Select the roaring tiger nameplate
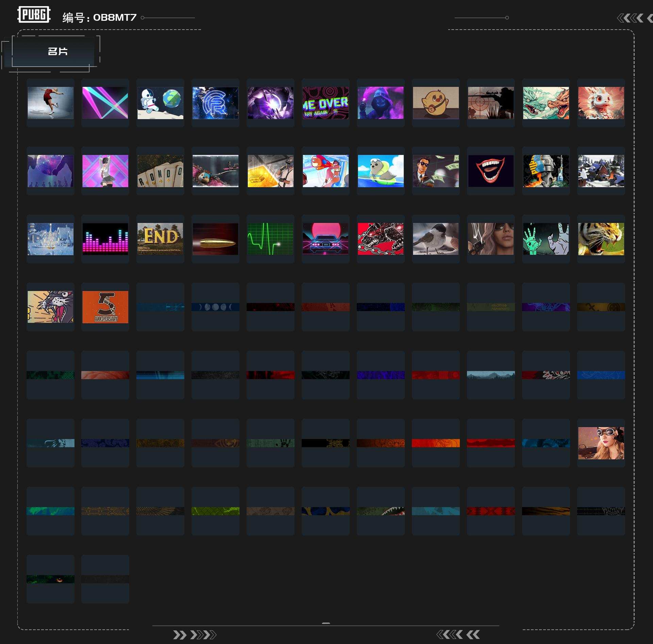Image resolution: width=653 pixels, height=644 pixels. click(x=601, y=239)
